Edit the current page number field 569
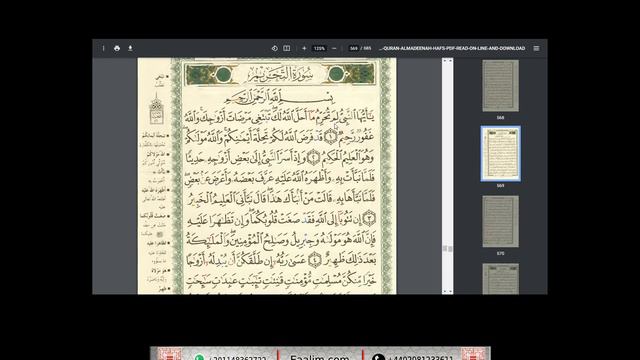The image size is (640, 360). pyautogui.click(x=353, y=48)
